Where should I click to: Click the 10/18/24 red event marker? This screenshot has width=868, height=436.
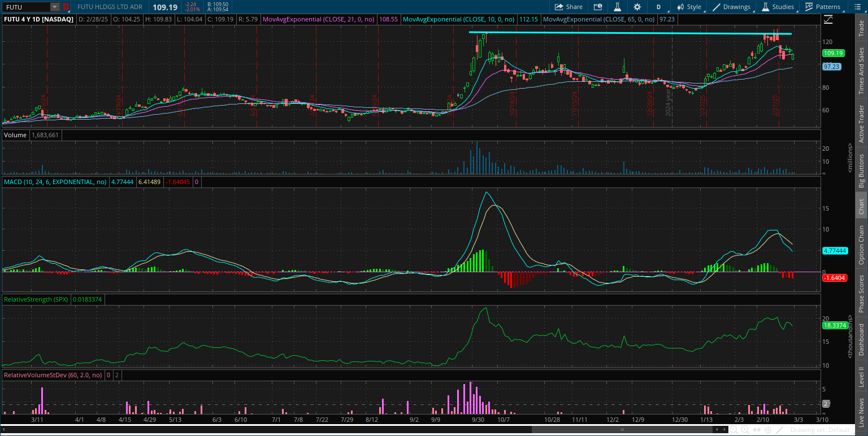pos(512,105)
